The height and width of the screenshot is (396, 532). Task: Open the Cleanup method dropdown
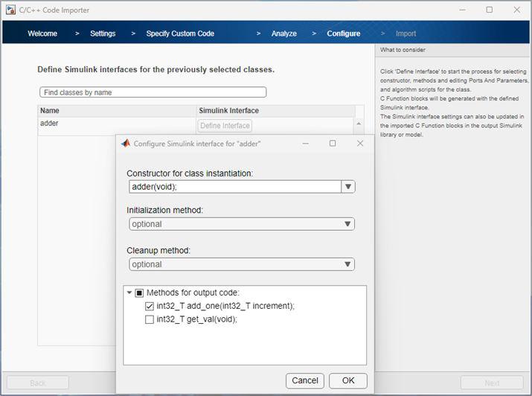click(347, 264)
